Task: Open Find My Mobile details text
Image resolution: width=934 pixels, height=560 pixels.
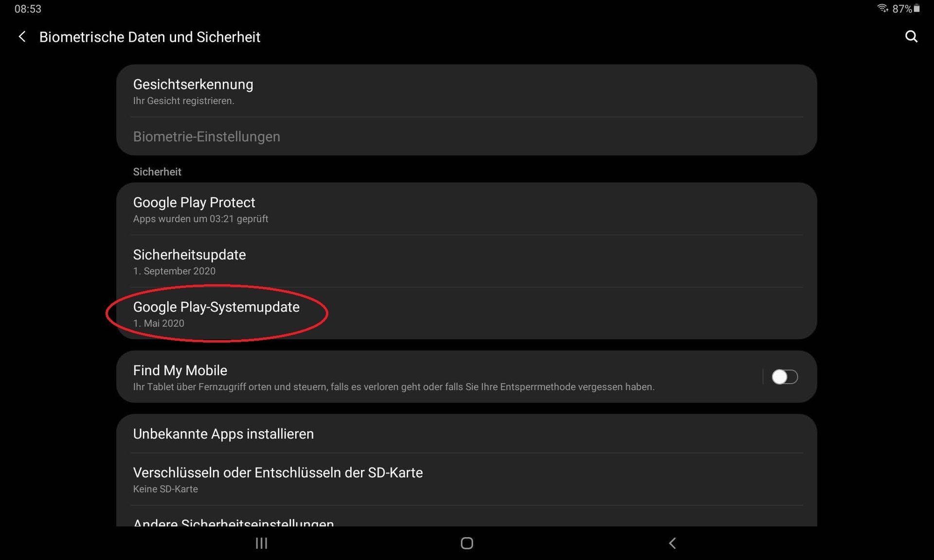Action: coord(394,387)
